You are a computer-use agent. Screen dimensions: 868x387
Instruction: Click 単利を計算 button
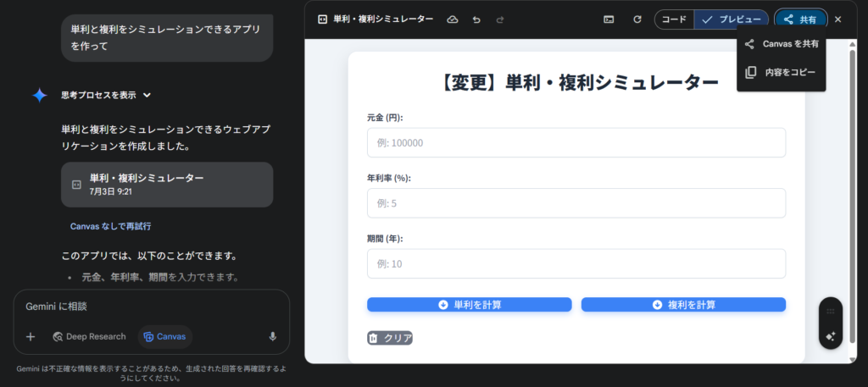click(470, 305)
